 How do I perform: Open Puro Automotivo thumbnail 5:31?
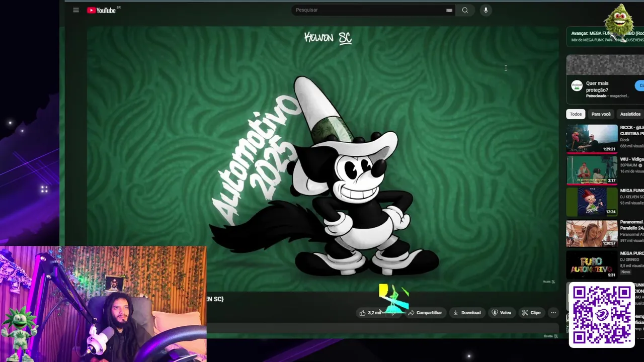(592, 264)
